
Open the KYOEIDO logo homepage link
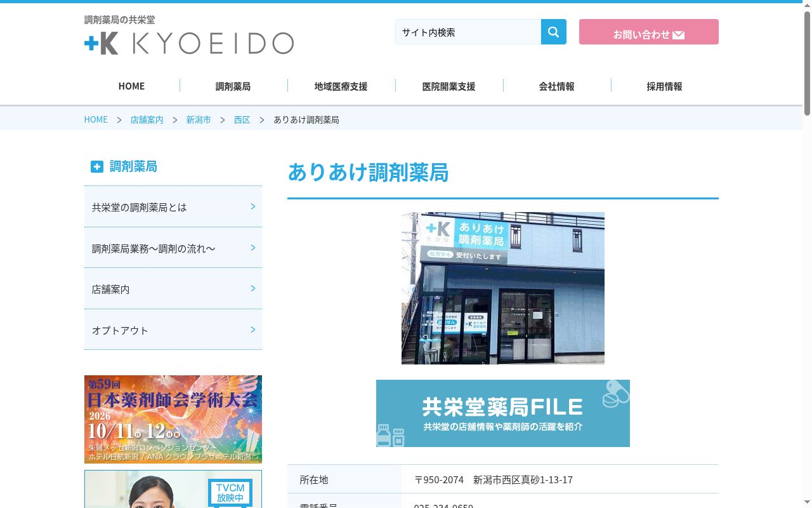[189, 43]
